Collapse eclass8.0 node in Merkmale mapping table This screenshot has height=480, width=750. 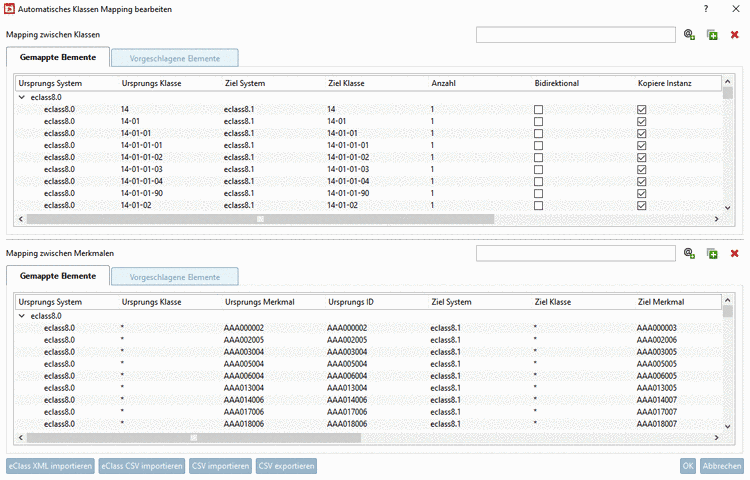22,316
